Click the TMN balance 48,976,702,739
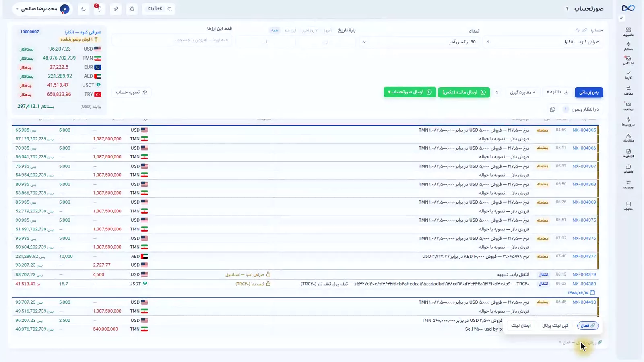This screenshot has height=362, width=644. pyautogui.click(x=59, y=58)
